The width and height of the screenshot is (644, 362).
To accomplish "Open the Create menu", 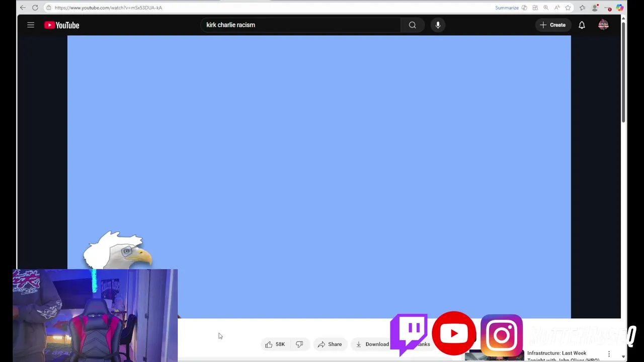I will point(552,25).
